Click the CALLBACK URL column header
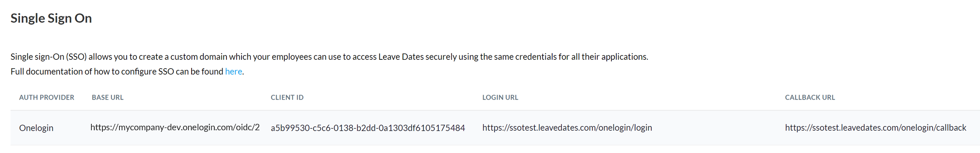Image resolution: width=980 pixels, height=153 pixels. point(810,97)
